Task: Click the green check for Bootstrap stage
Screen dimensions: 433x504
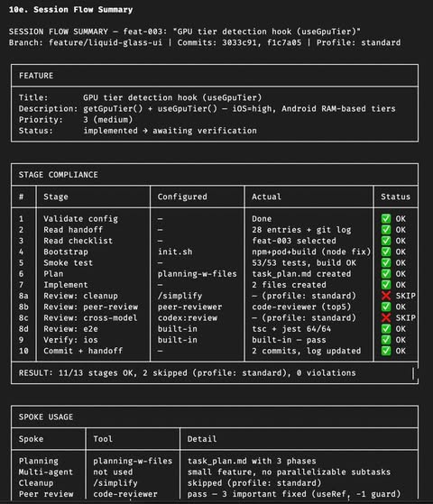Action: [x=386, y=252]
